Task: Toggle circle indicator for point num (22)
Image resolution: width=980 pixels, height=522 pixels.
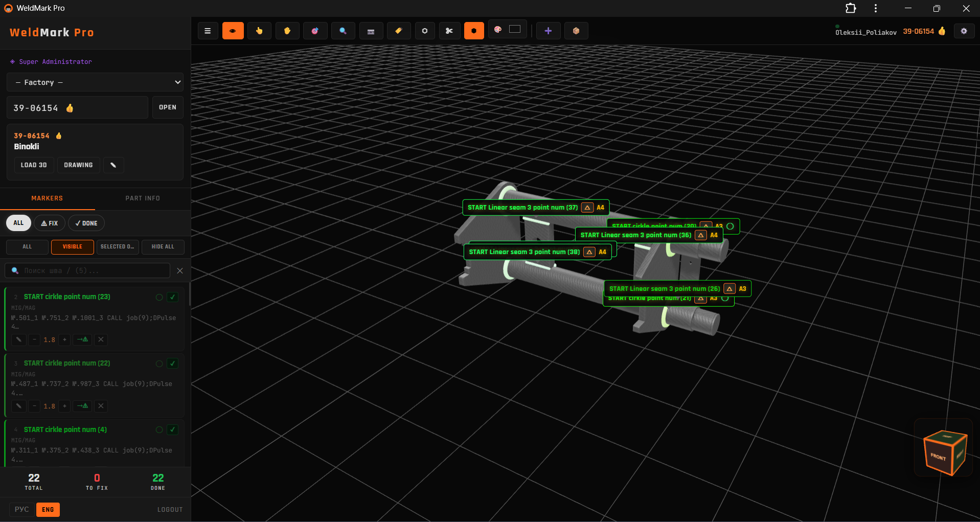Action: [159, 364]
